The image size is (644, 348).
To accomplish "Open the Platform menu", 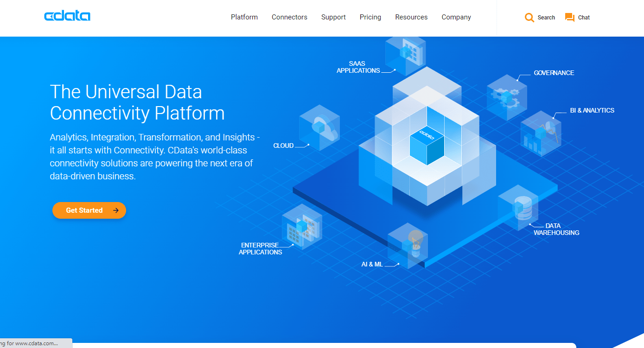I will point(244,17).
